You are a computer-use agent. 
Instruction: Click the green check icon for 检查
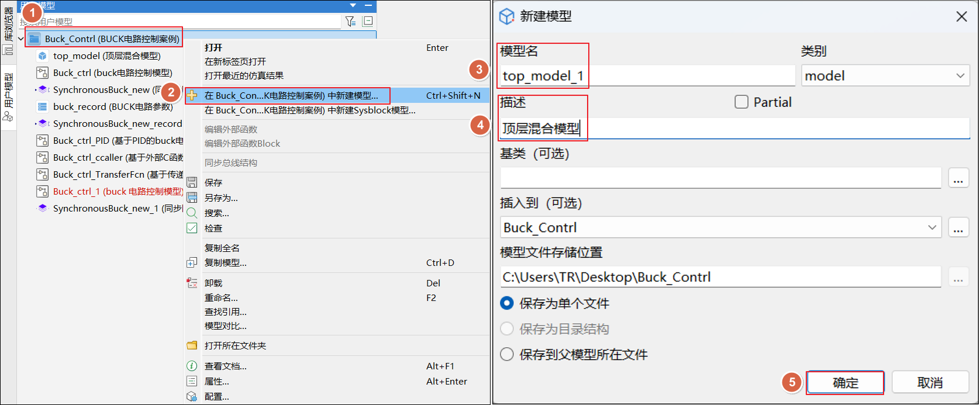tap(192, 228)
